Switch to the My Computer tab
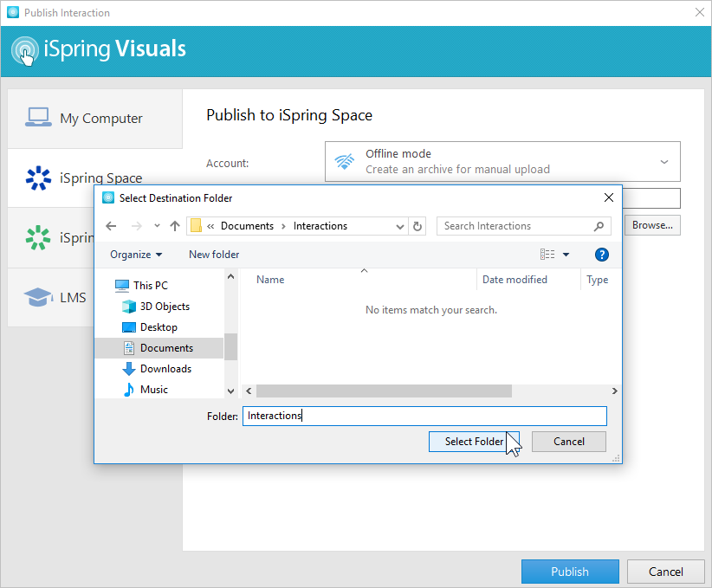 point(100,119)
